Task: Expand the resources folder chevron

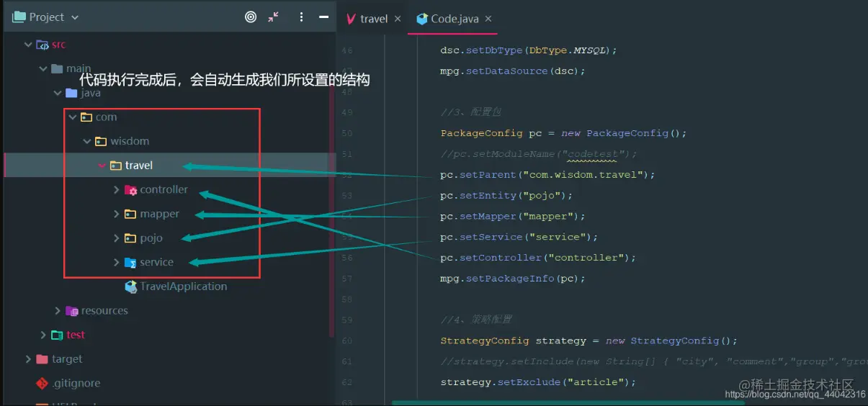Action: [x=58, y=311]
